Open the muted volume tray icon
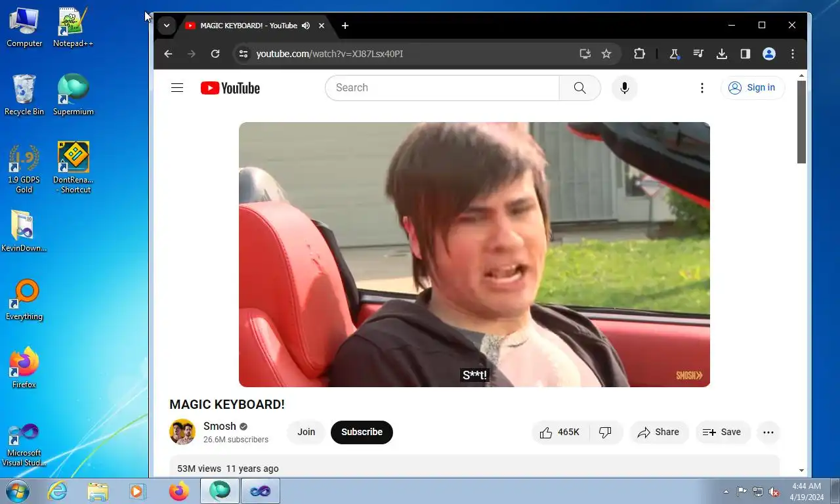Image resolution: width=840 pixels, height=504 pixels. click(x=774, y=492)
